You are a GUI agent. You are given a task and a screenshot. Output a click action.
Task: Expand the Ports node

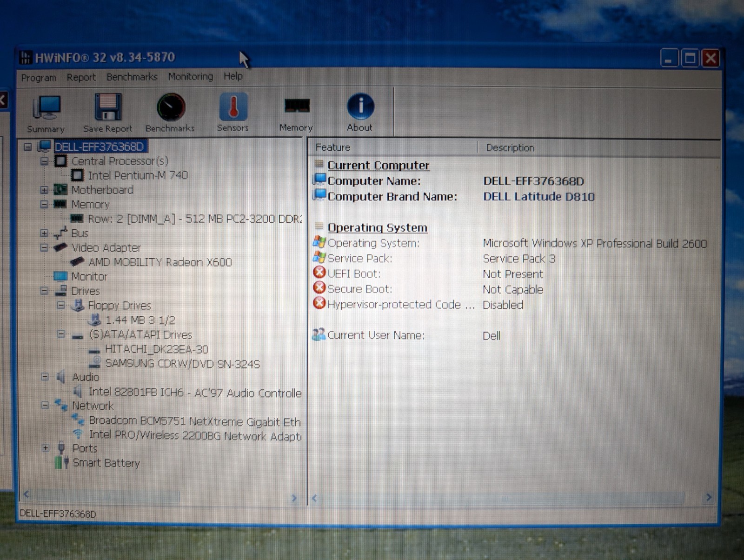[45, 448]
